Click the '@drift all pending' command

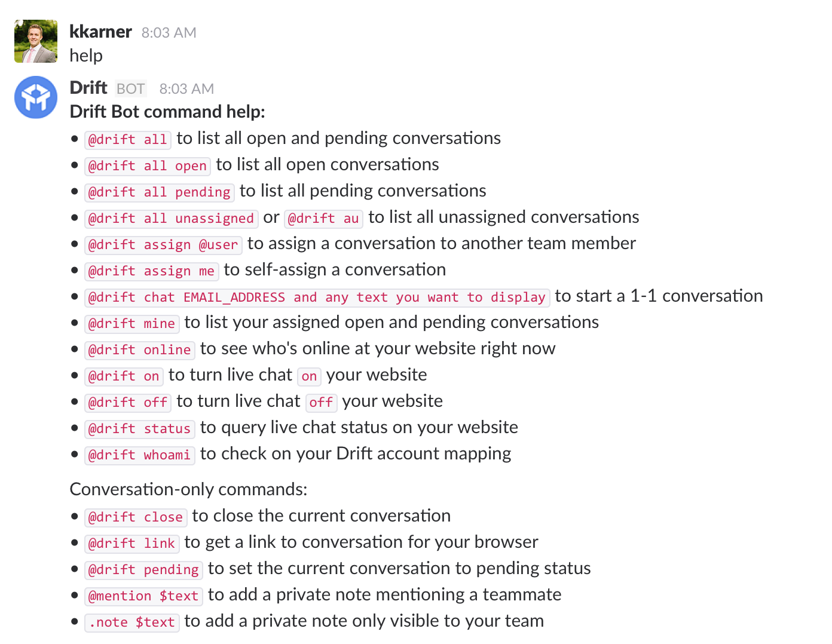point(160,192)
